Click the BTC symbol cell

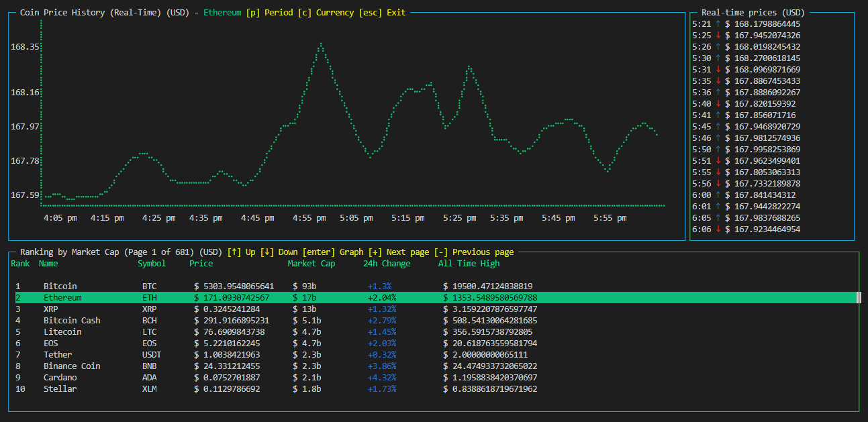150,286
